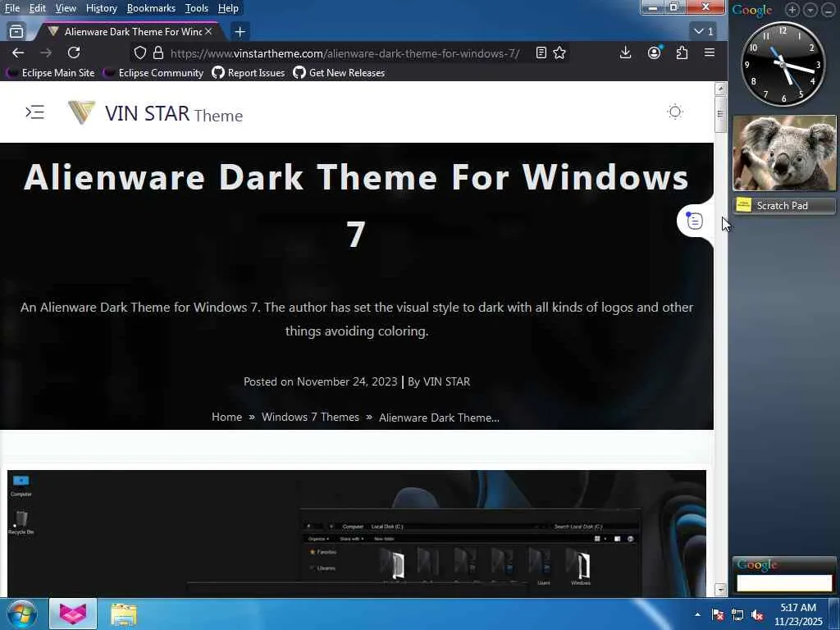Open the Eclipse Community bookmark
Viewport: 840px width, 630px height.
[x=153, y=73]
